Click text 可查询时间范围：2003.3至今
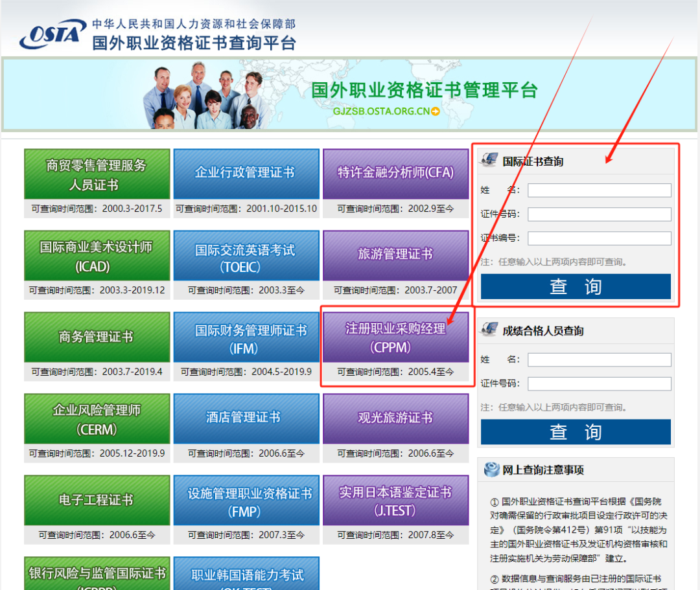Screen dimensions: 700x590 246,290
